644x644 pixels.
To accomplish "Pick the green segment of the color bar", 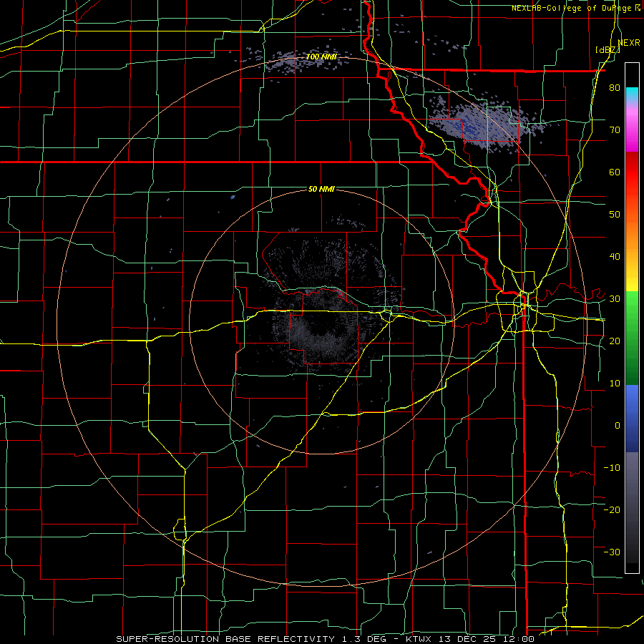I will [632, 338].
